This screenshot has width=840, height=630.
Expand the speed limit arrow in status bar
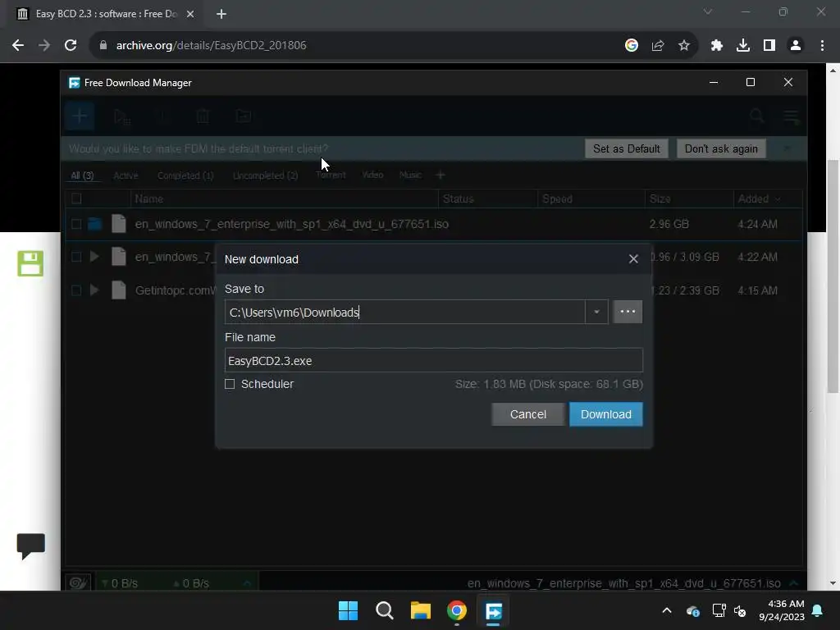point(247,583)
